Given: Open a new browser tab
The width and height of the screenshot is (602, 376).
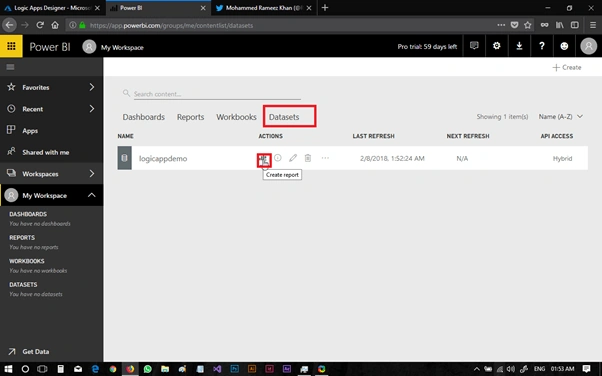Looking at the screenshot, I should pos(325,8).
